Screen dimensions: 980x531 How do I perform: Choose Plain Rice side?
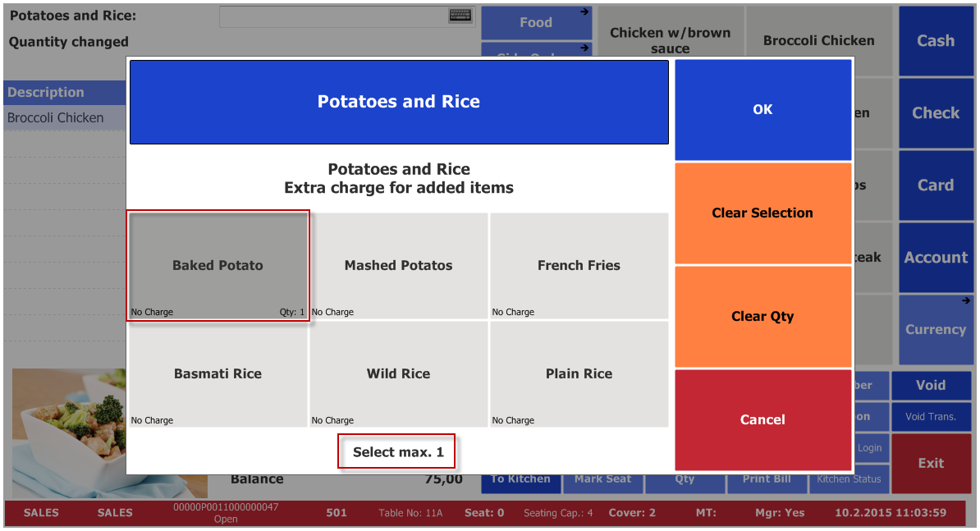click(x=579, y=373)
